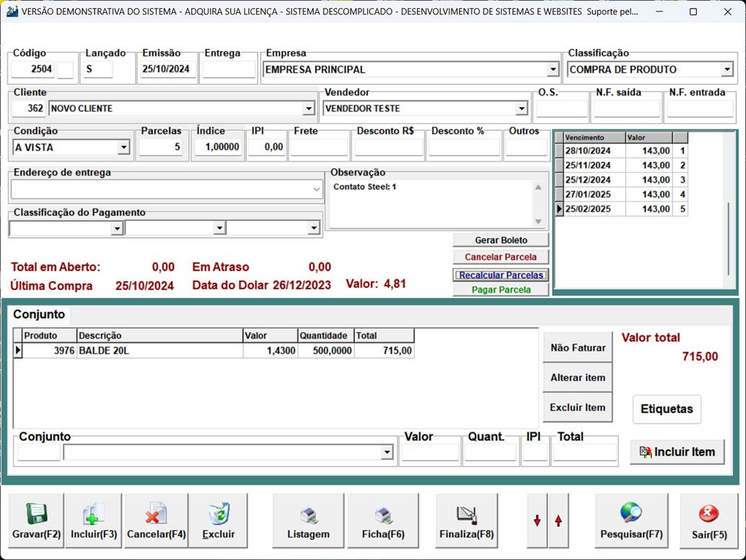Click the Gerar Boleto button
This screenshot has height=560, width=746.
coord(501,240)
